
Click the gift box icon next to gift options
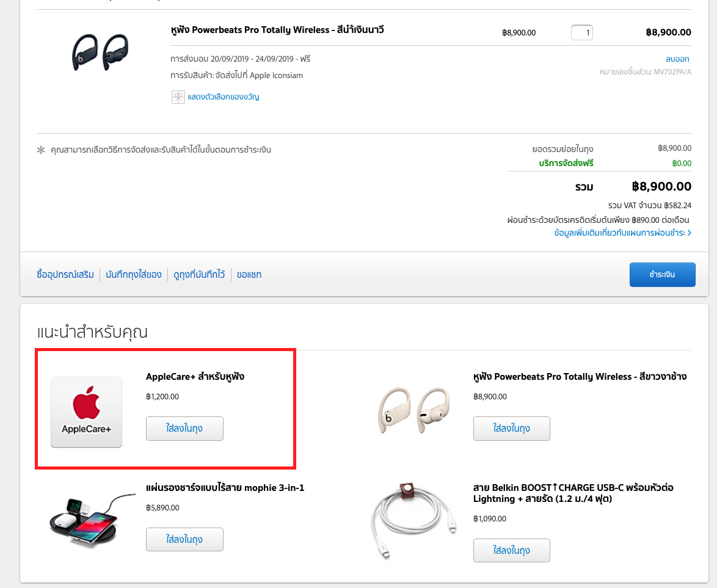point(177,97)
